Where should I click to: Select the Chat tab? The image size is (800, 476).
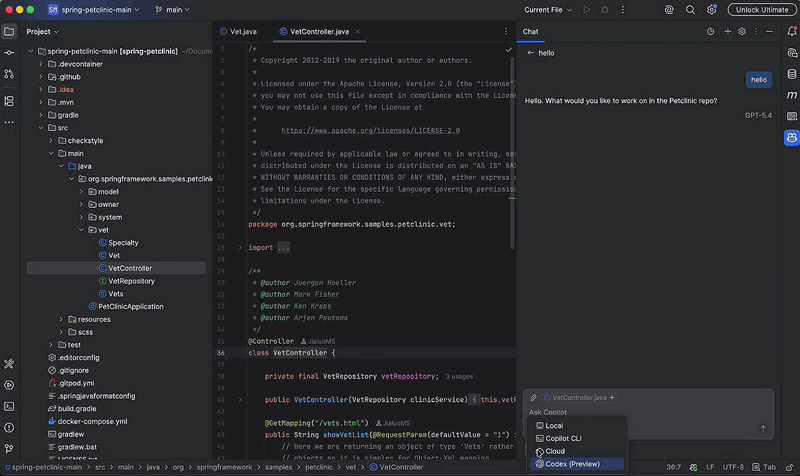coord(531,32)
